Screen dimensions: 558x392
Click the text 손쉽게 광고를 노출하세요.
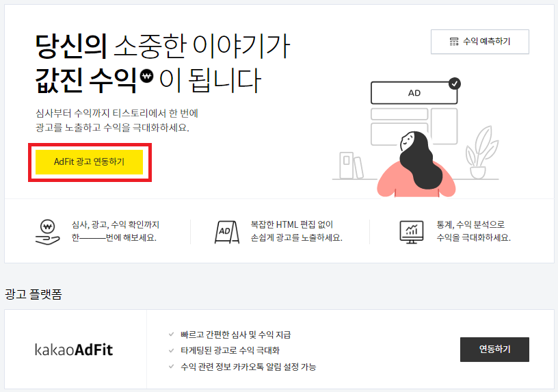297,238
